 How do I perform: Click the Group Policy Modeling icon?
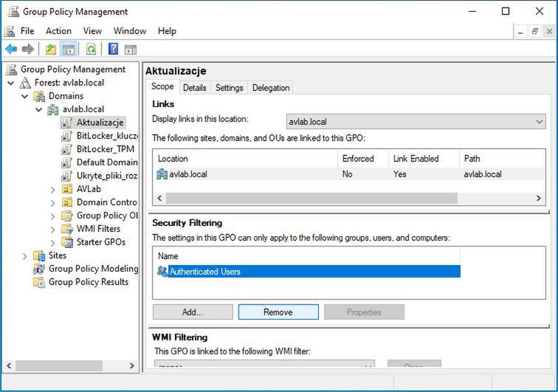[39, 269]
